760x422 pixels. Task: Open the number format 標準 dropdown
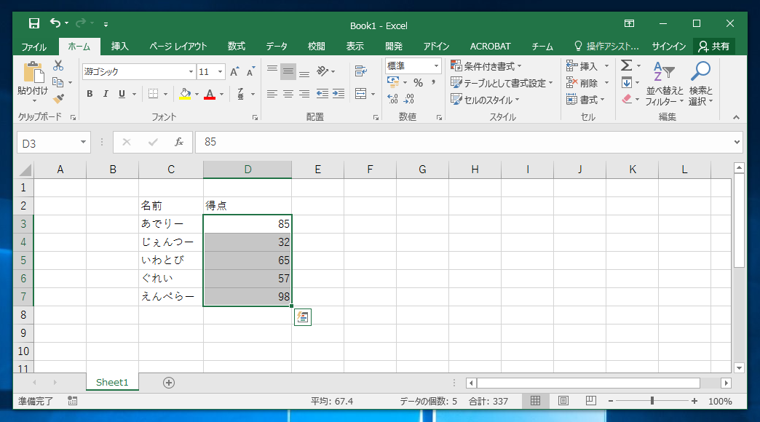[x=436, y=66]
